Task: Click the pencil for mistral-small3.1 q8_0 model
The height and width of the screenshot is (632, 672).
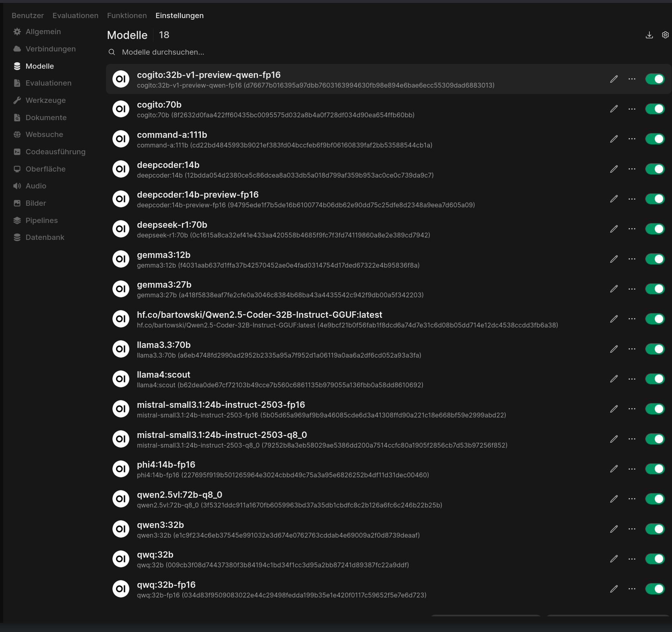Action: point(614,439)
